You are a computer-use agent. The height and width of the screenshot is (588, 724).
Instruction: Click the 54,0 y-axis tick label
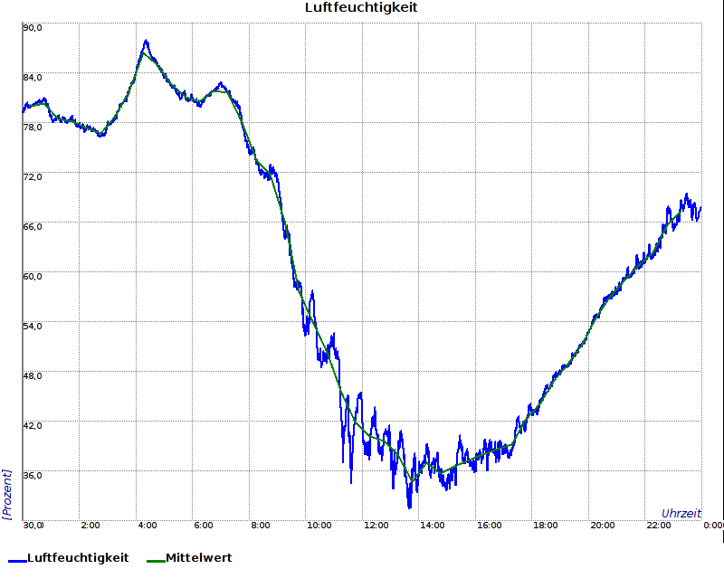point(33,327)
